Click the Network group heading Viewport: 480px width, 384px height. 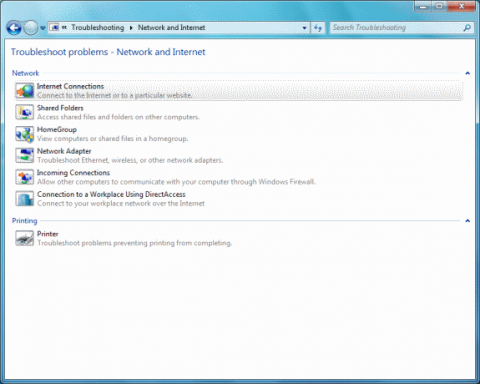(x=25, y=73)
